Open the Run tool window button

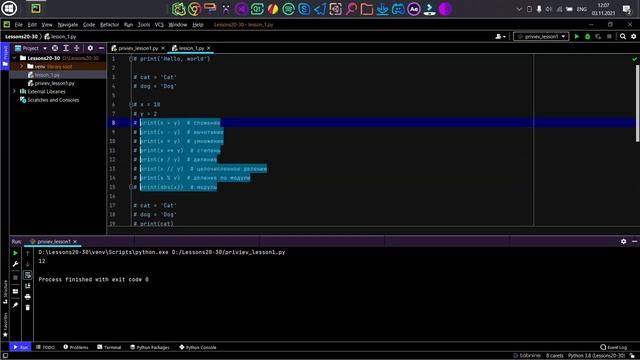click(x=20, y=347)
